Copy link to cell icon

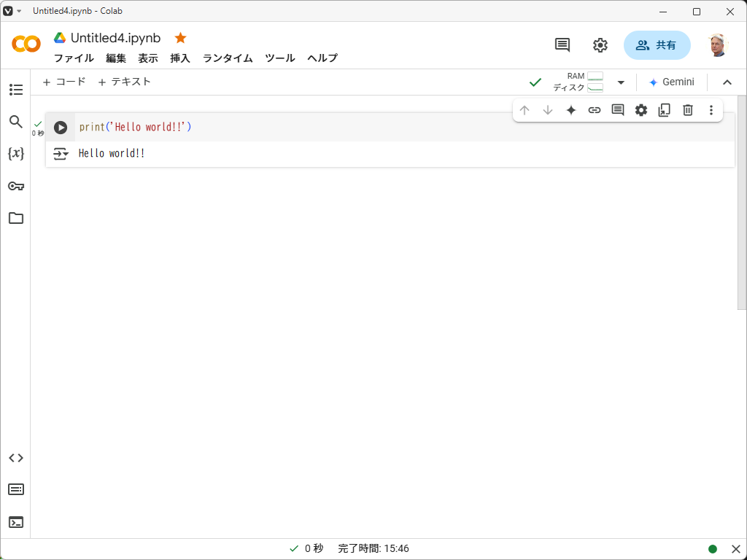[x=594, y=111]
